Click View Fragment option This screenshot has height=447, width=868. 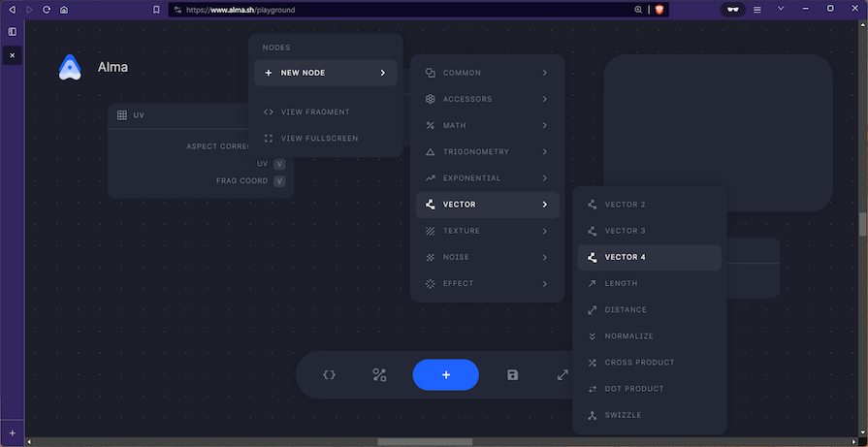click(x=314, y=112)
